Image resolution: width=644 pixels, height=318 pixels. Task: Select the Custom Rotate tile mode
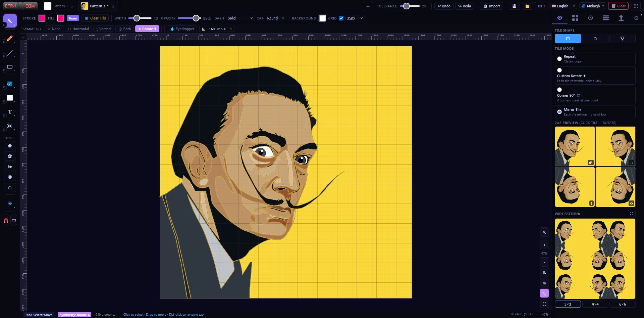(x=595, y=76)
